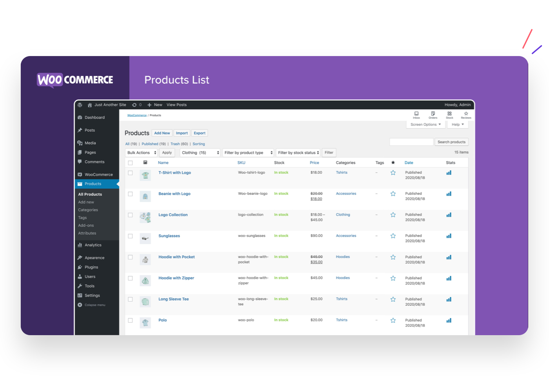
Task: Sort the table by Price column
Action: coord(314,163)
